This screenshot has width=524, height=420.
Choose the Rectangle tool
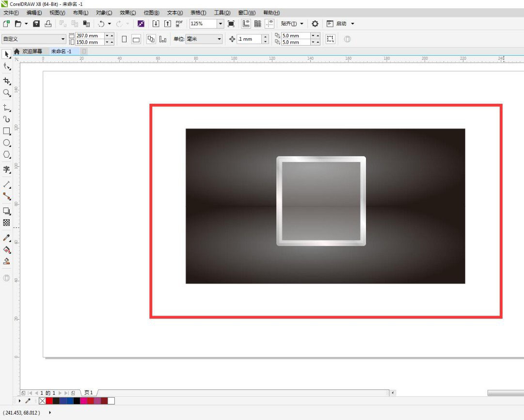click(7, 131)
